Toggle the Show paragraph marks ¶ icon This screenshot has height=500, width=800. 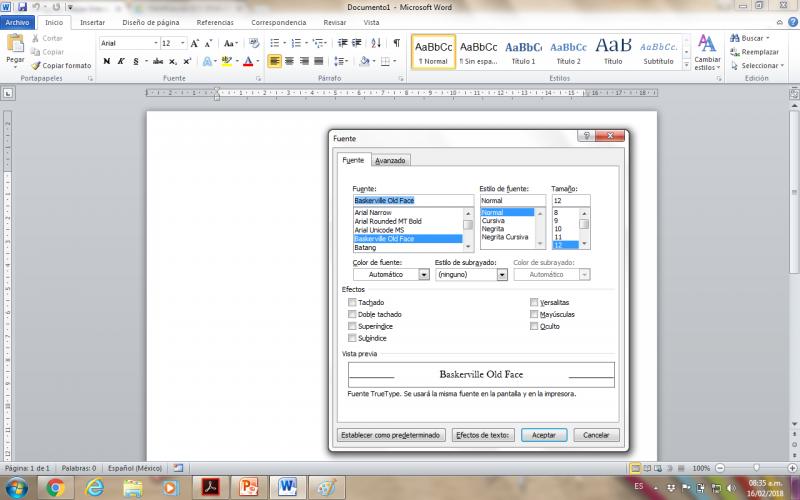click(x=396, y=43)
